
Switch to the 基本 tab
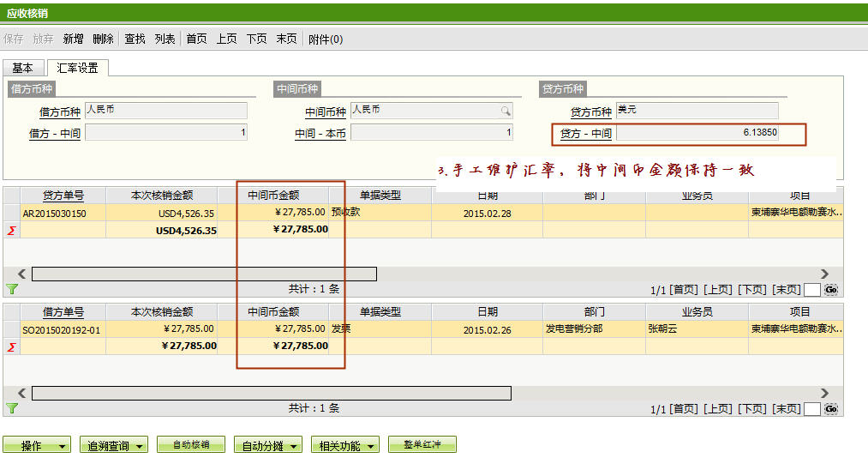pyautogui.click(x=22, y=68)
